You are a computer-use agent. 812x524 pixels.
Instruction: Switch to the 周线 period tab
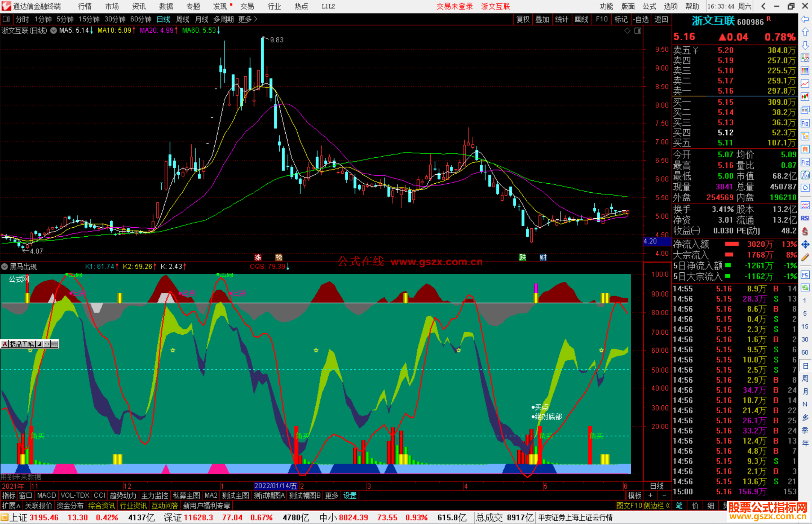click(x=183, y=19)
